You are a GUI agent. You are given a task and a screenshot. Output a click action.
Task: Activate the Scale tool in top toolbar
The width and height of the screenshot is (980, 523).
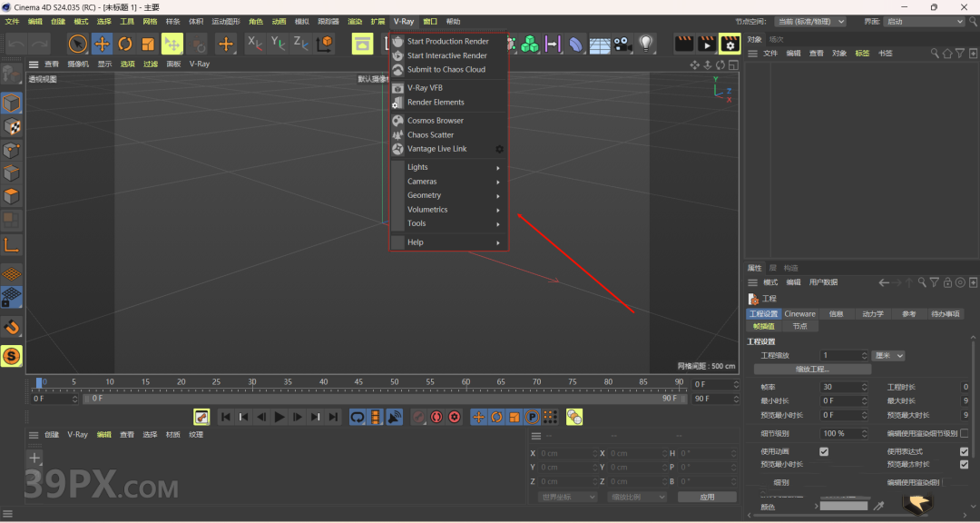point(148,44)
